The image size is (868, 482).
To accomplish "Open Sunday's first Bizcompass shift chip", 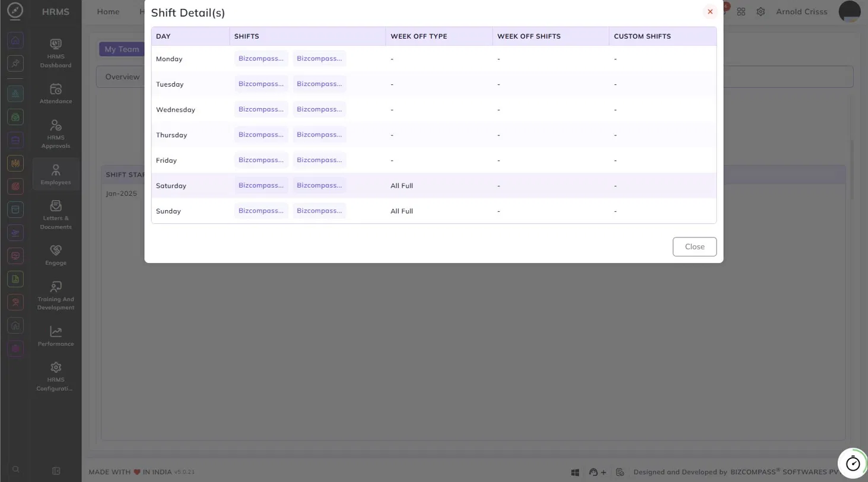I will click(x=261, y=211).
